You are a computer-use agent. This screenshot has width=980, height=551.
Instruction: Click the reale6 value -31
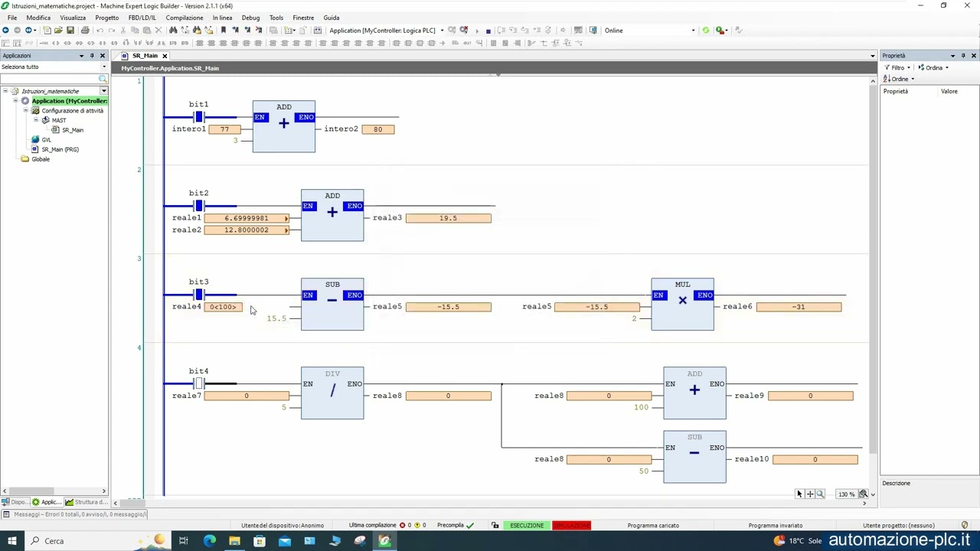click(x=799, y=307)
